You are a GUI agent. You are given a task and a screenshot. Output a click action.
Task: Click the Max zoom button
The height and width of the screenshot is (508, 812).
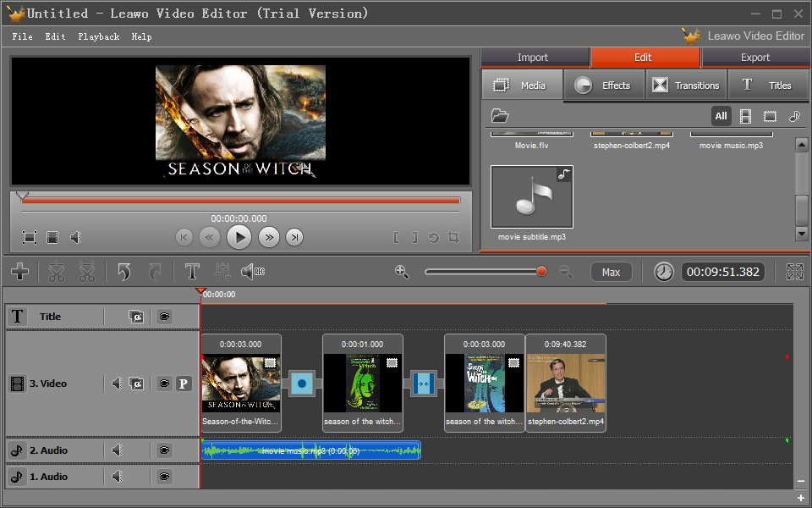[611, 272]
